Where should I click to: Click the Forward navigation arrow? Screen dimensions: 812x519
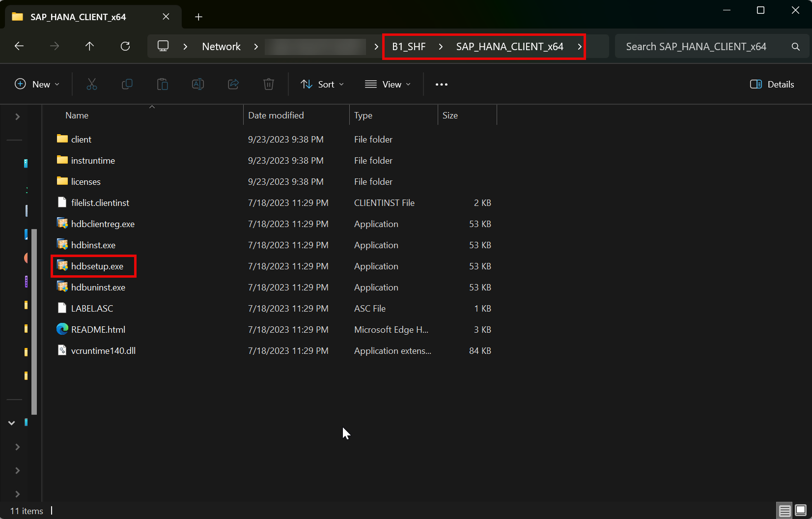[x=55, y=46]
